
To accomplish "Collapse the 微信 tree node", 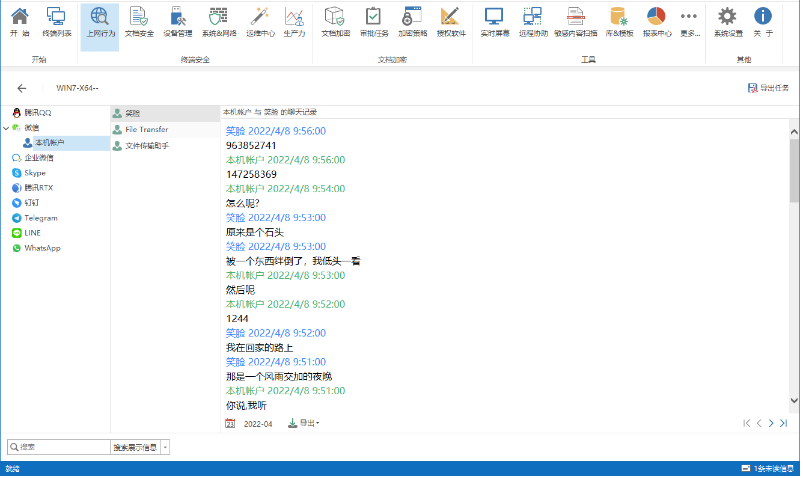I will [6, 128].
